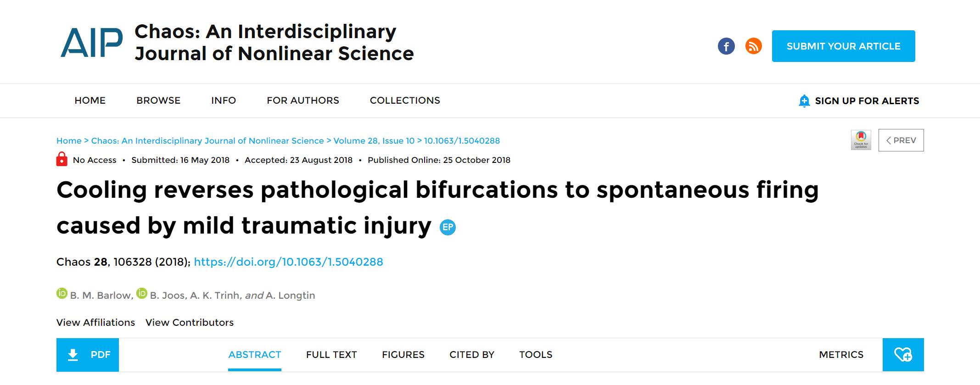Image resolution: width=980 pixels, height=385 pixels.
Task: Click the EP badge next to title
Action: click(x=448, y=227)
